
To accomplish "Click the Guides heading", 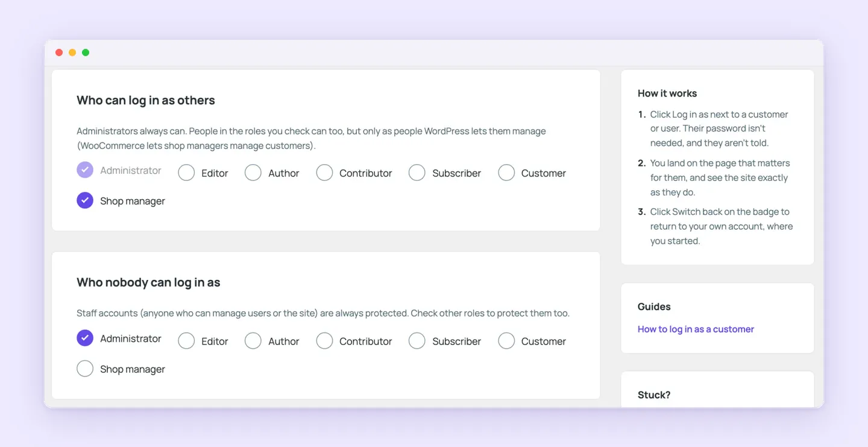I will click(654, 306).
